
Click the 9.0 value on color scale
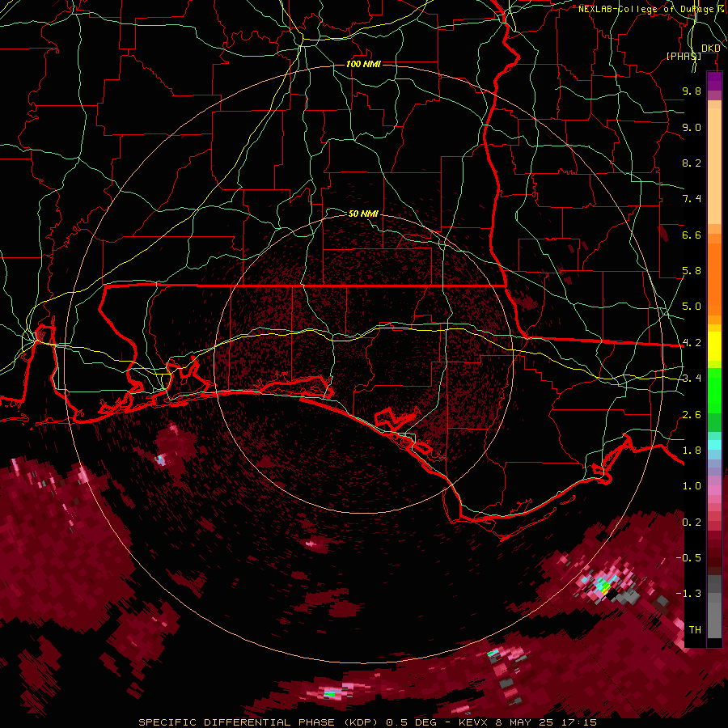[x=692, y=127]
